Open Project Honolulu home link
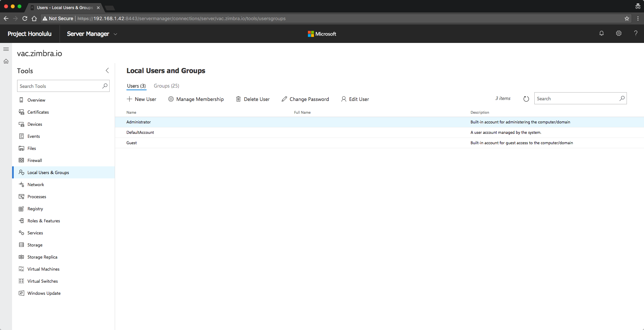The height and width of the screenshot is (330, 644). pos(30,34)
